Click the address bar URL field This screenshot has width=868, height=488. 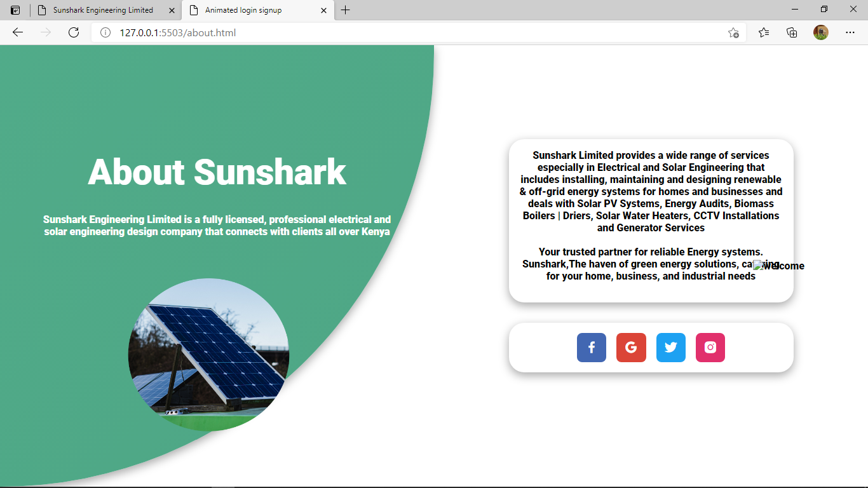(x=419, y=32)
